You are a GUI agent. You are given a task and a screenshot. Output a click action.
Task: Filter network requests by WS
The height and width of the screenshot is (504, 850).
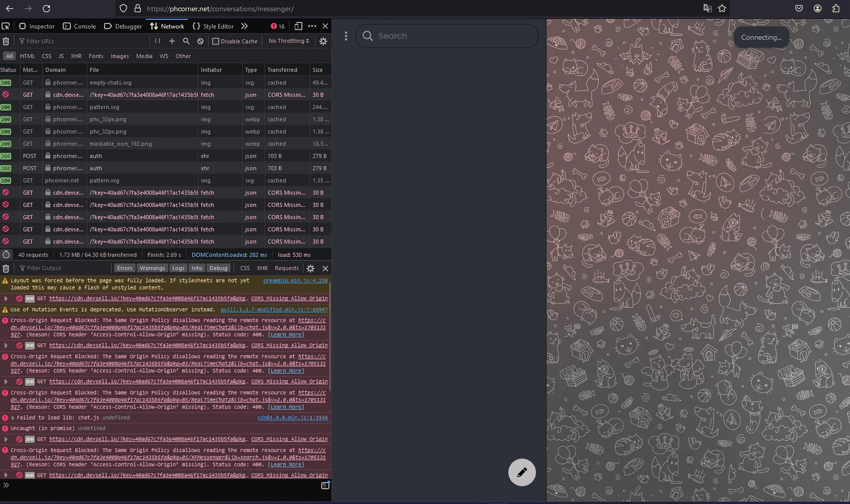coord(164,56)
